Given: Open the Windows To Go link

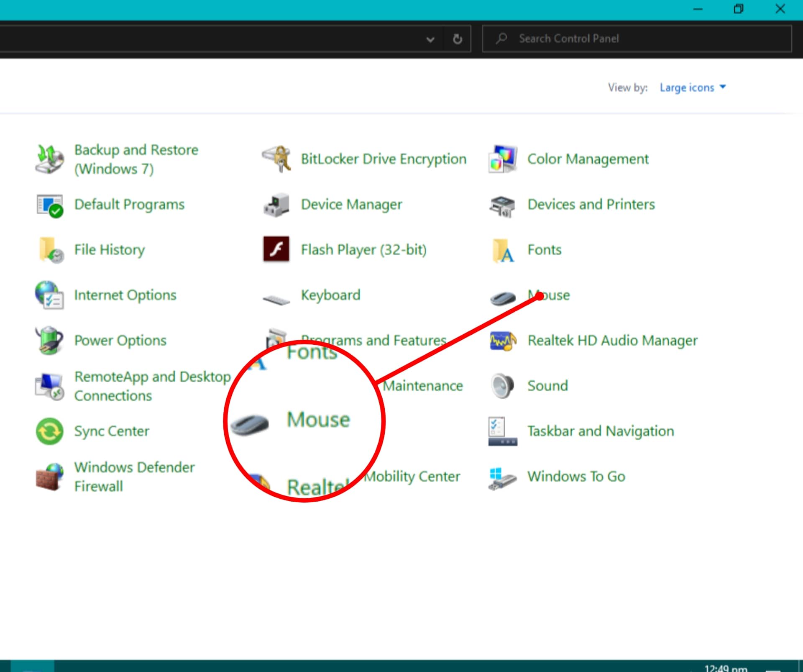Looking at the screenshot, I should pyautogui.click(x=576, y=476).
